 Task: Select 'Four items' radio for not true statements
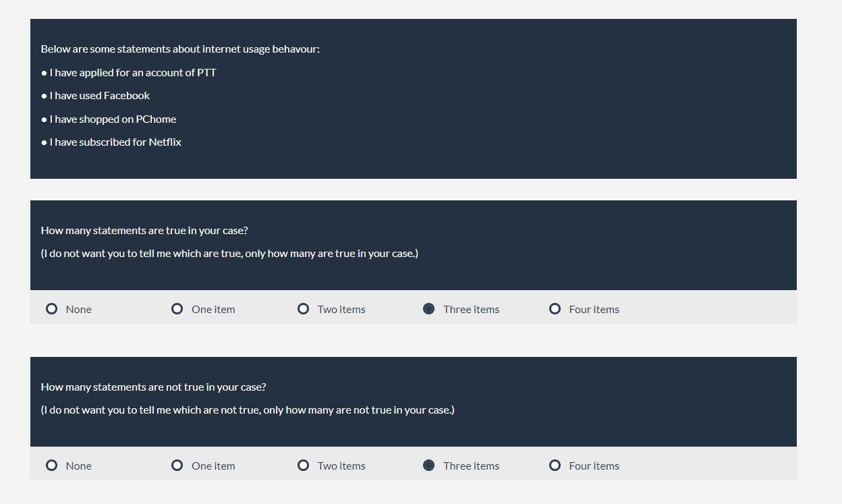555,466
